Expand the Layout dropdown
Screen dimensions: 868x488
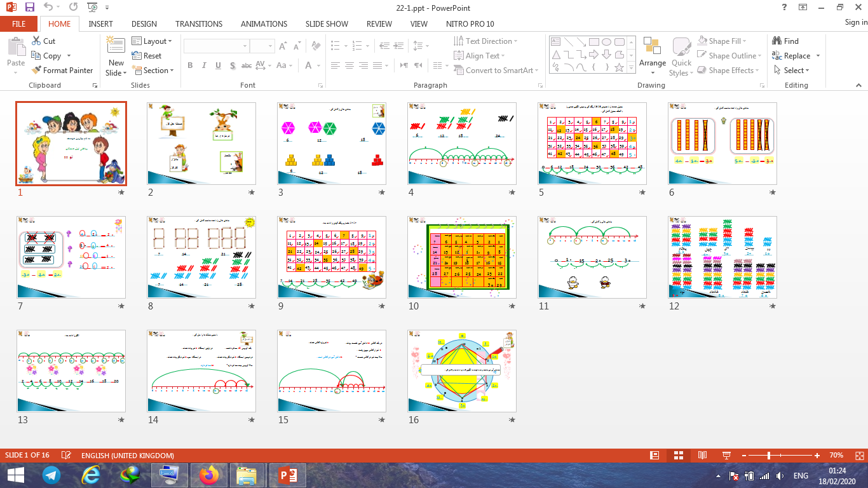tap(153, 41)
